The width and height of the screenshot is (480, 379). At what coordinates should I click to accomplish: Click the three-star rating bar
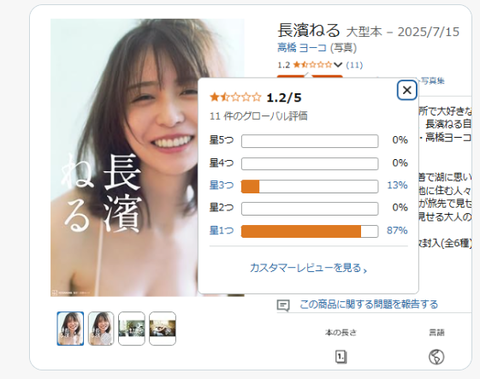pos(310,186)
